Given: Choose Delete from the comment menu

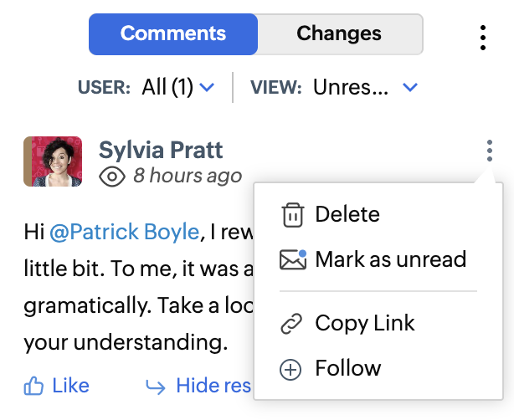Looking at the screenshot, I should 347,215.
